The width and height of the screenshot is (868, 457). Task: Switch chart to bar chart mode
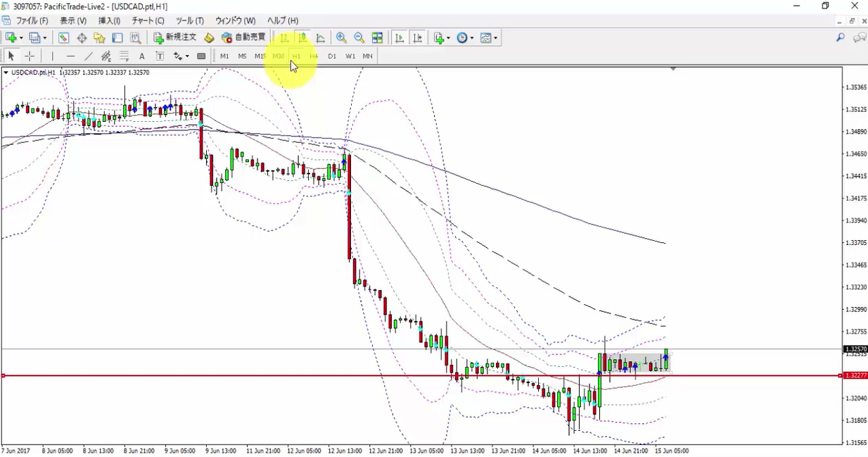tap(284, 37)
